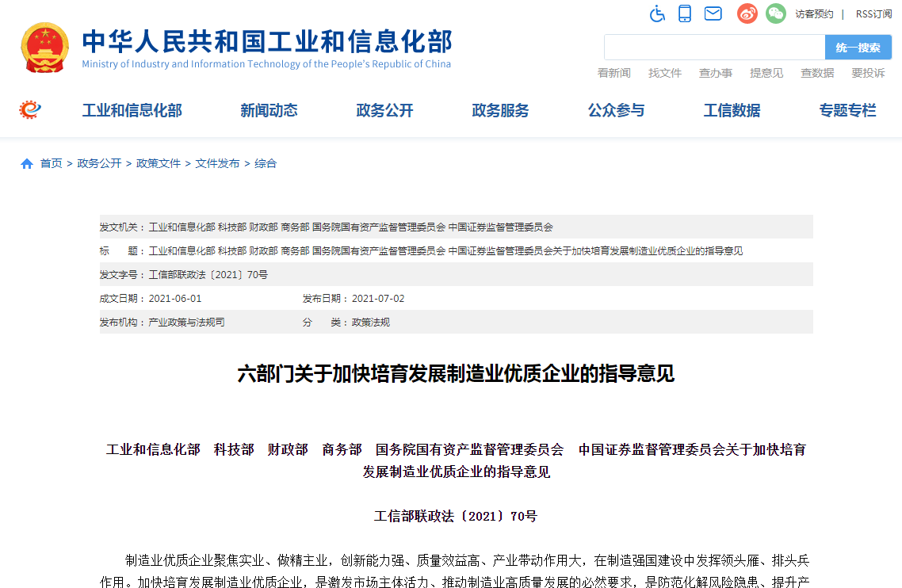Click the 标题 row text
902x588 pixels.
(421, 251)
